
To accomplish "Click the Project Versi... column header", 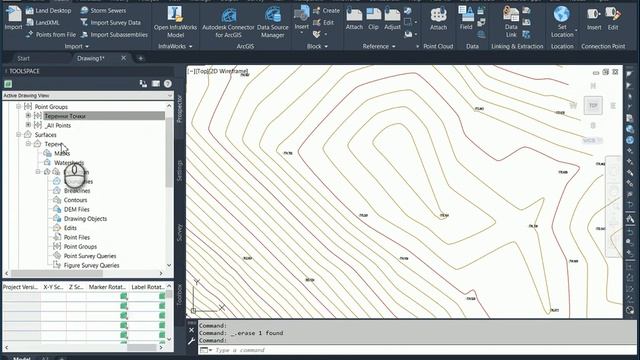I will (21, 287).
